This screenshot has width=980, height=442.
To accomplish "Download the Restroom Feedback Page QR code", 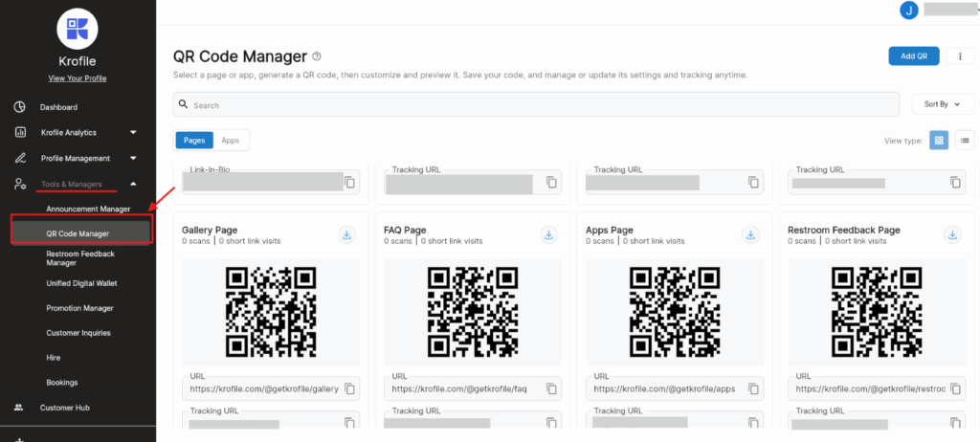I will (952, 235).
